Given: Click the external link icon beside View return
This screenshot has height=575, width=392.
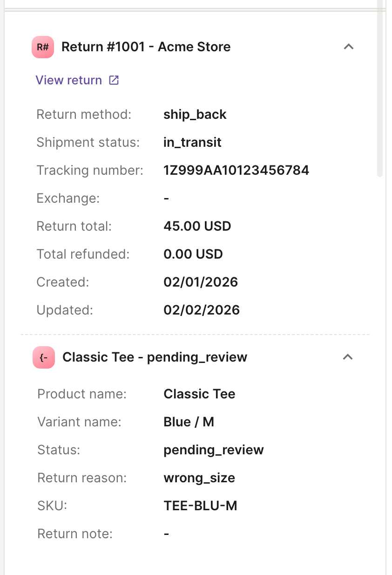Looking at the screenshot, I should point(114,80).
